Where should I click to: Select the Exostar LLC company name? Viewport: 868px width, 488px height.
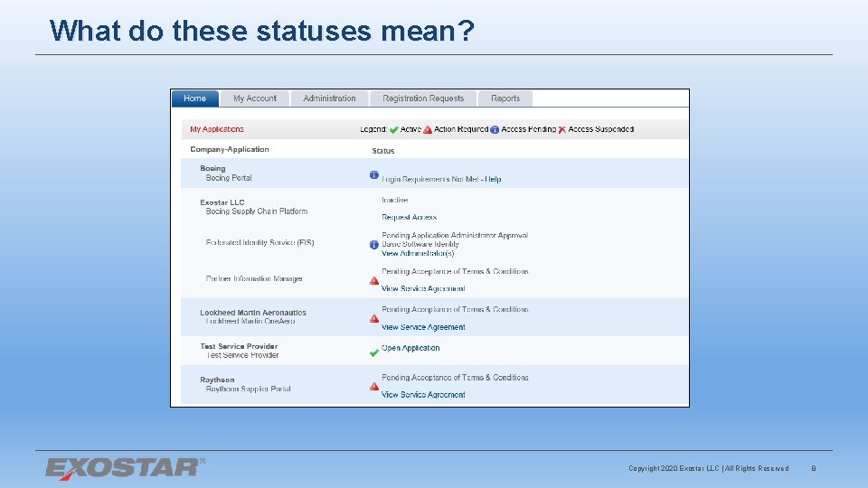tap(222, 202)
